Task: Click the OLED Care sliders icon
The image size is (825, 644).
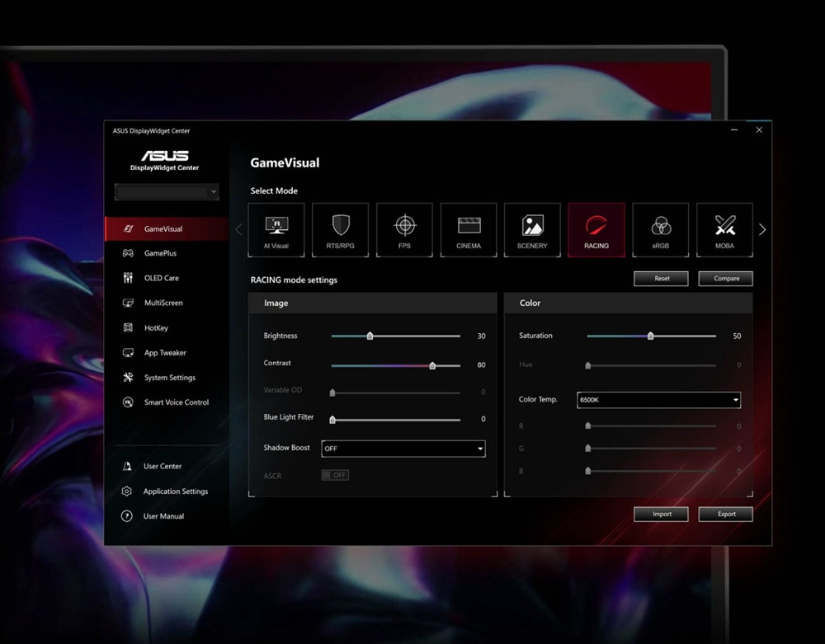Action: (x=128, y=278)
